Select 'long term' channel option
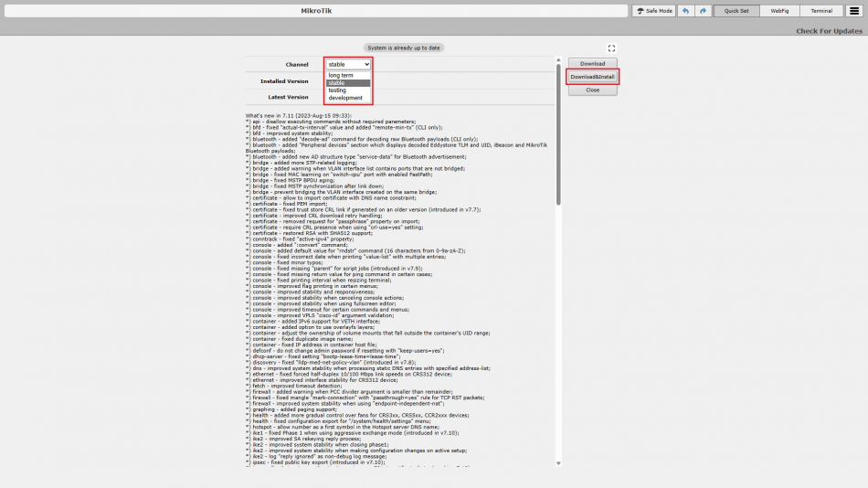 pos(341,75)
